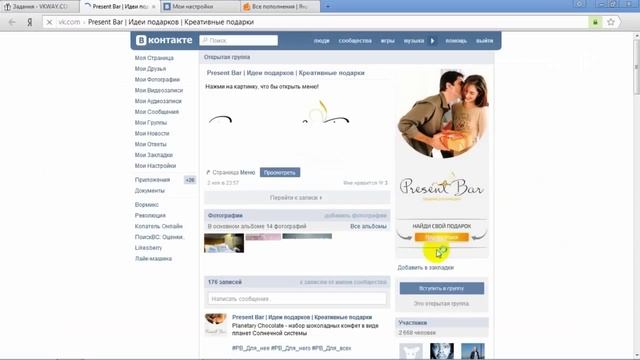The height and width of the screenshot is (360, 640).
Task: Open 'Мои Аудиозаписи' in sidebar
Action: click(158, 101)
